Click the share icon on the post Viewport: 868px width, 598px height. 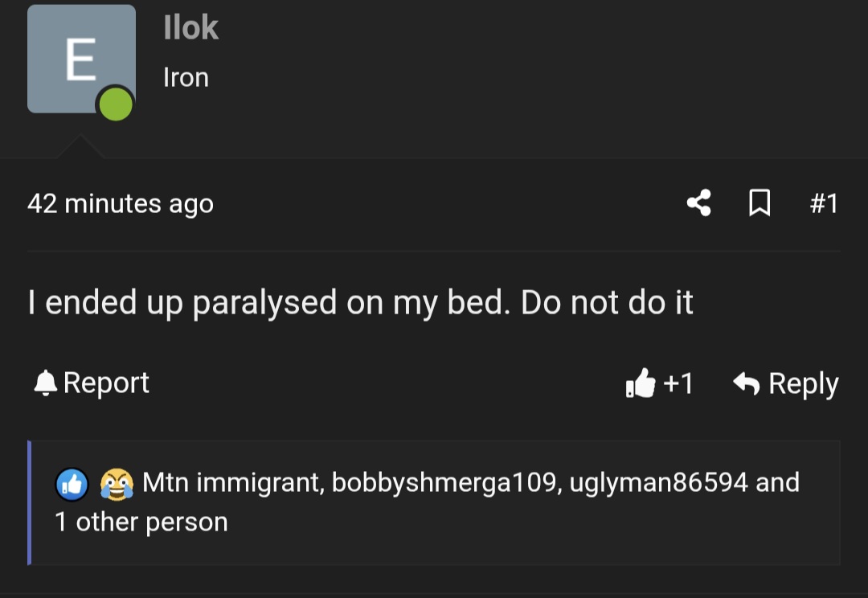point(698,203)
